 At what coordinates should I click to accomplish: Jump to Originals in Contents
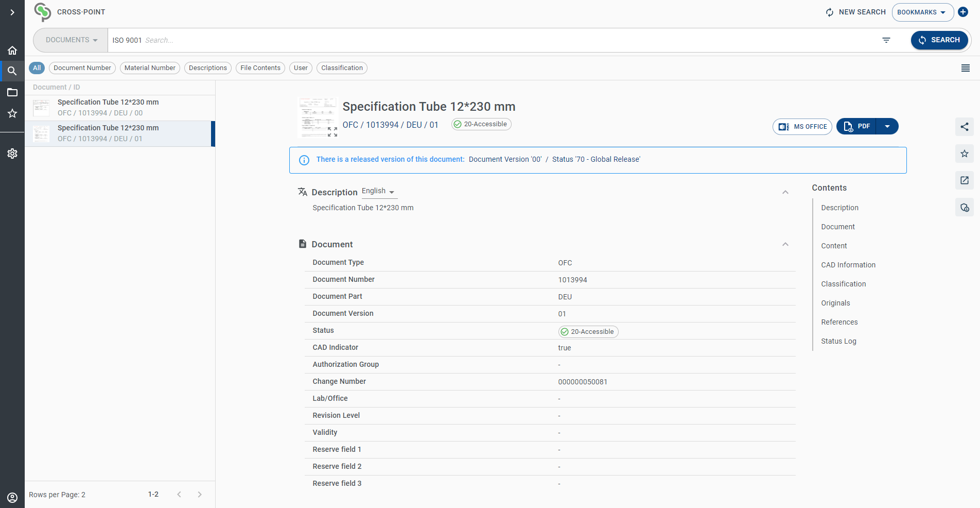[835, 303]
